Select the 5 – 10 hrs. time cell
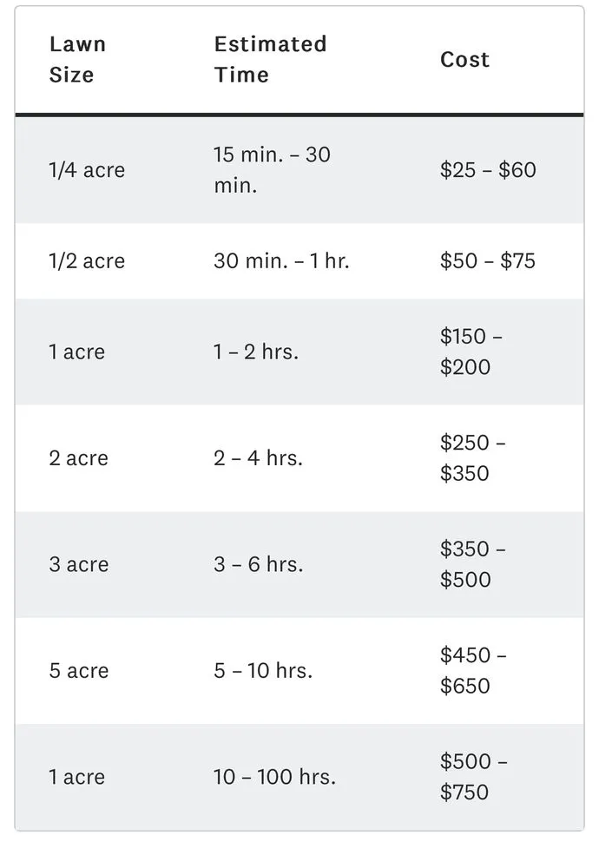The image size is (599, 868). [263, 671]
